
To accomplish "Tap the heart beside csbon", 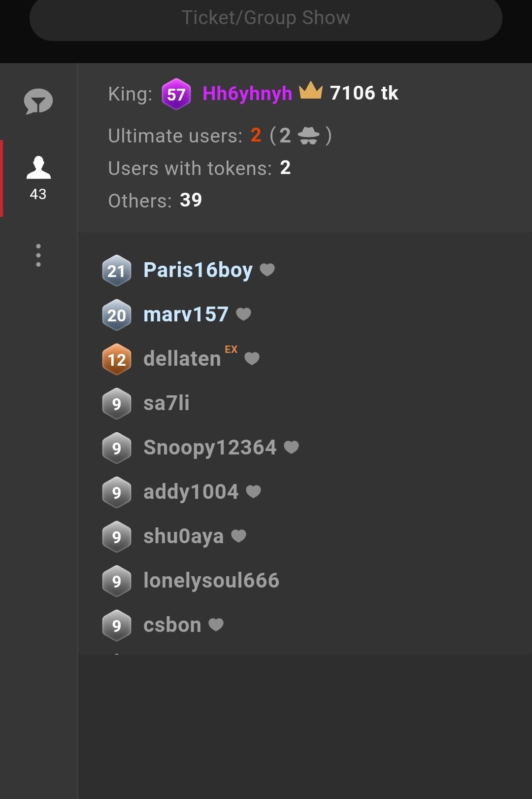I will point(216,625).
